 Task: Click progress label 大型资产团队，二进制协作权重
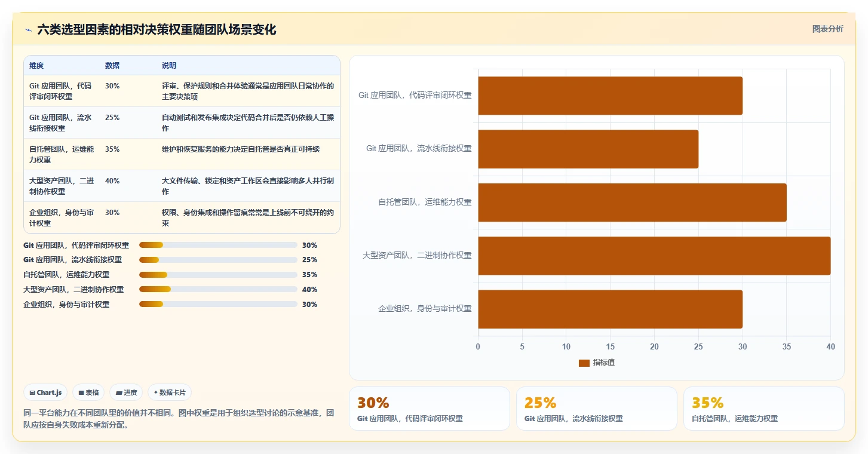pos(73,290)
